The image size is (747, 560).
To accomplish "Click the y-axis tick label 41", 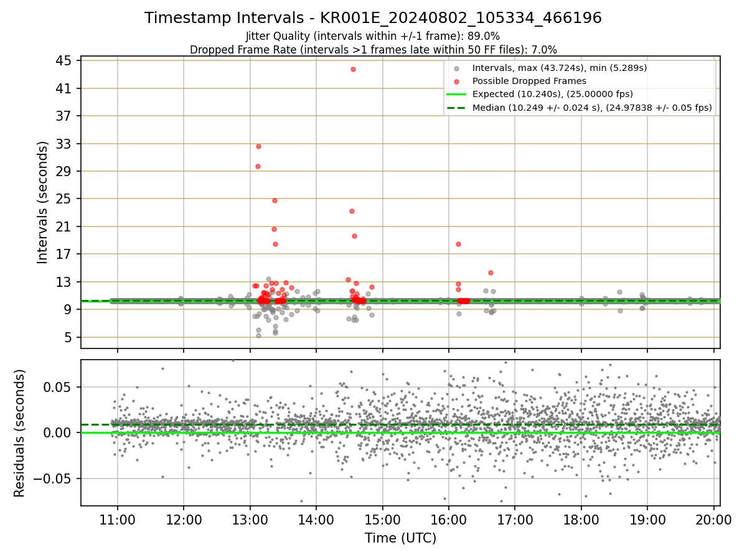I will pos(65,88).
